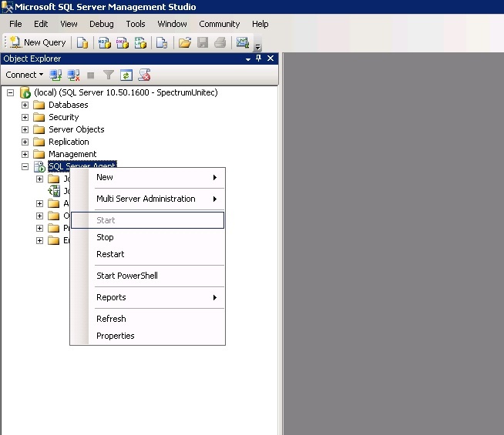Collapse the (local) server node
The width and height of the screenshot is (504, 435).
pyautogui.click(x=10, y=93)
